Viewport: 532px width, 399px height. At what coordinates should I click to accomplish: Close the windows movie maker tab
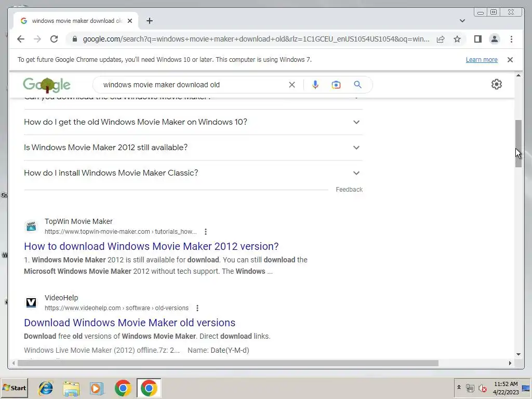pos(129,21)
